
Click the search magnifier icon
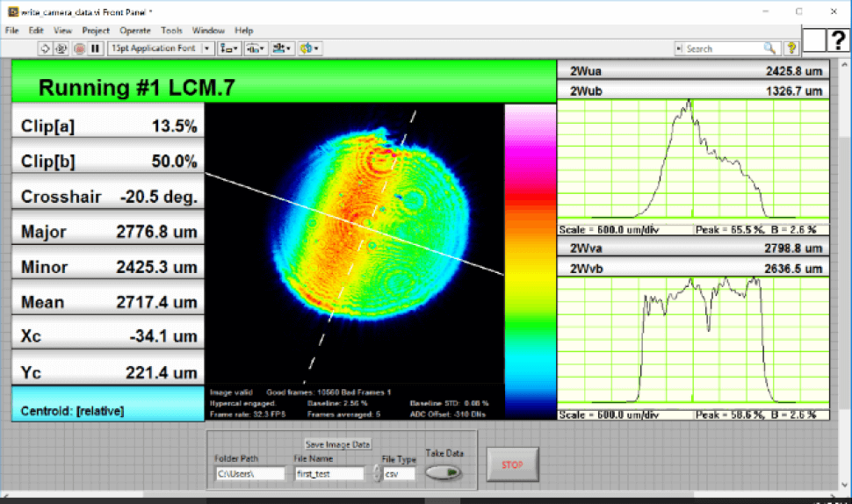pyautogui.click(x=769, y=48)
